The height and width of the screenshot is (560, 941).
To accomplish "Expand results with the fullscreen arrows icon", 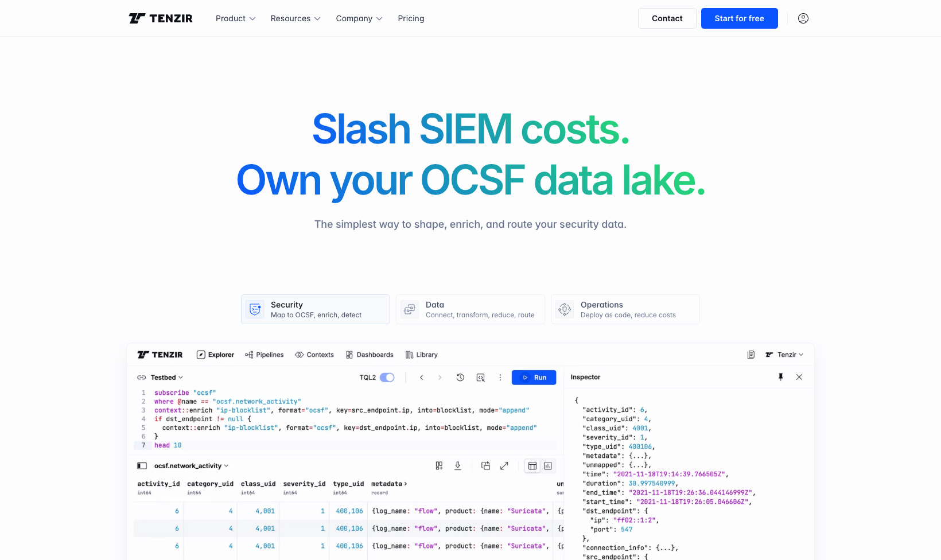I will [x=504, y=466].
